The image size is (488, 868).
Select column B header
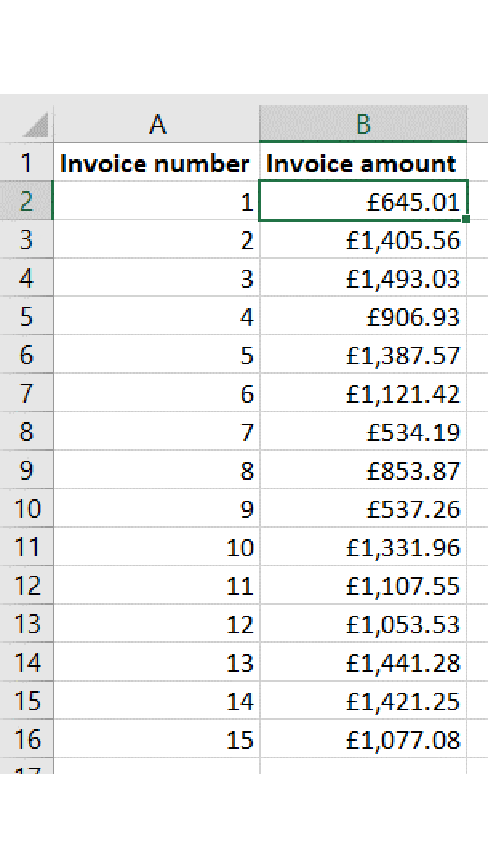point(363,124)
